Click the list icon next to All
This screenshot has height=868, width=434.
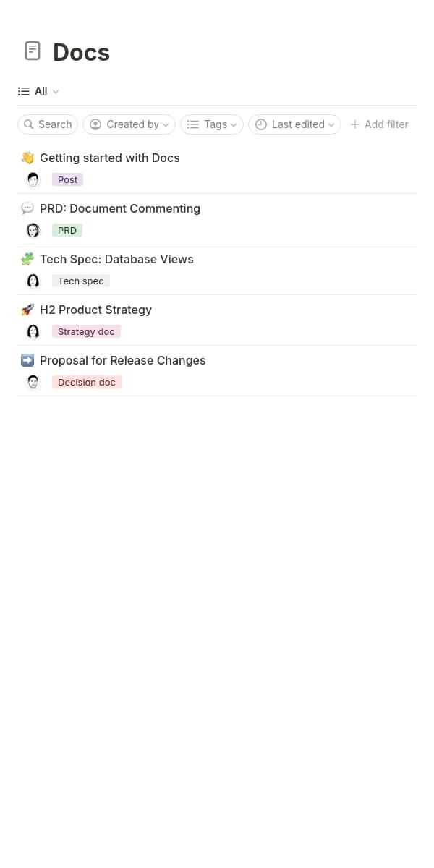coord(23,91)
